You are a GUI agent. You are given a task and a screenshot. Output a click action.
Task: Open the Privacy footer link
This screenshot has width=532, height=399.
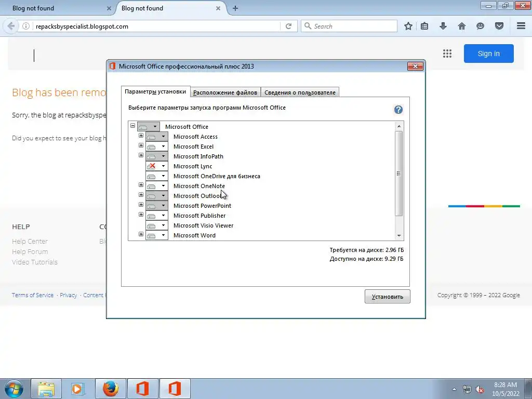(x=68, y=295)
